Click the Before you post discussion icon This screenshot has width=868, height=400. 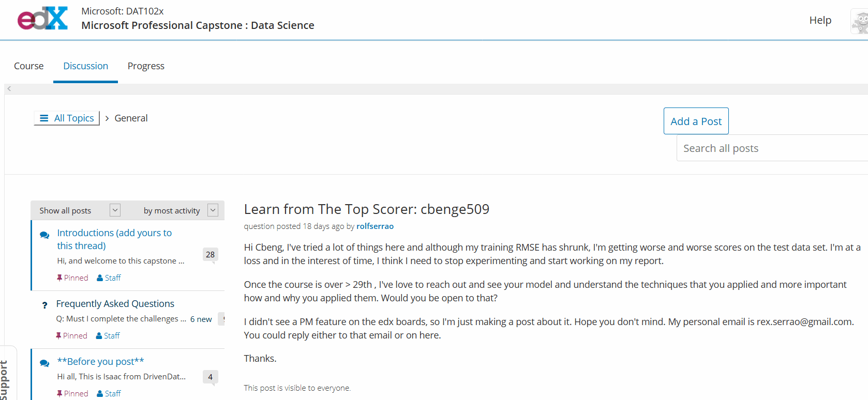pos(44,363)
